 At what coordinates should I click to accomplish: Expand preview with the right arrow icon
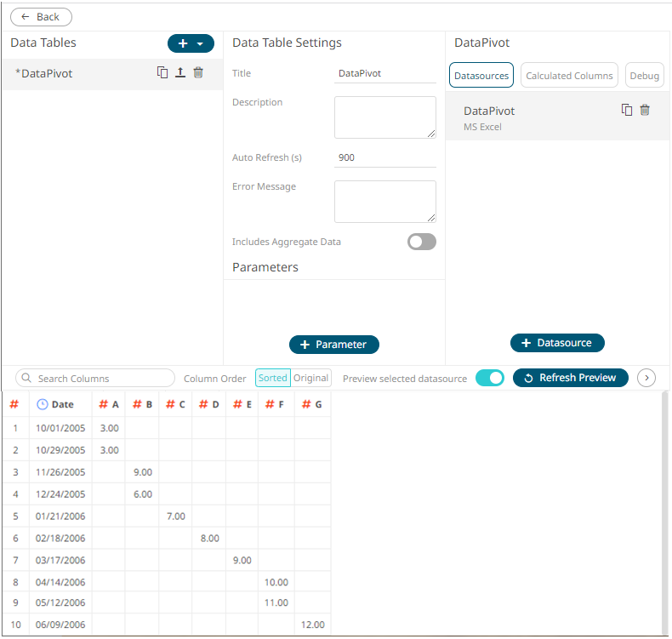(646, 378)
